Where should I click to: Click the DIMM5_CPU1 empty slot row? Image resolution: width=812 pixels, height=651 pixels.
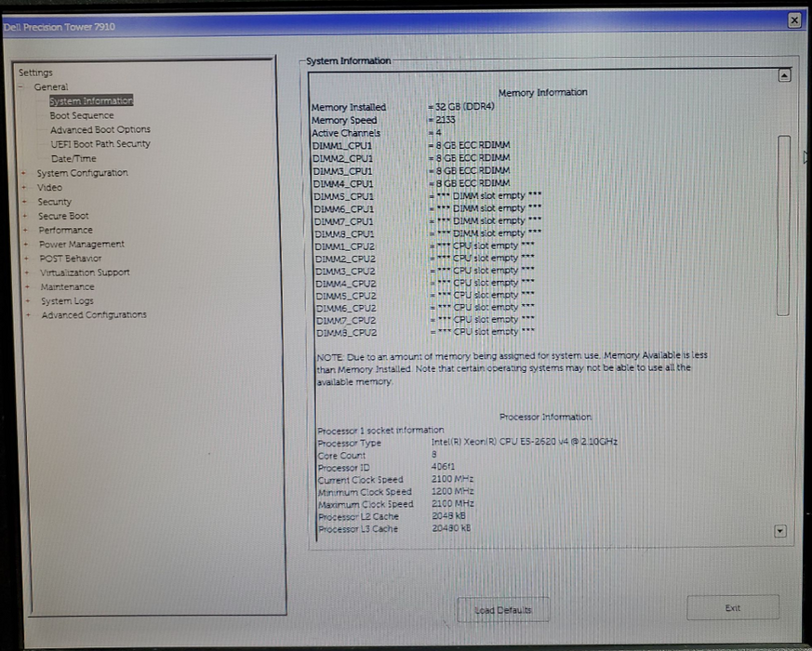(428, 196)
